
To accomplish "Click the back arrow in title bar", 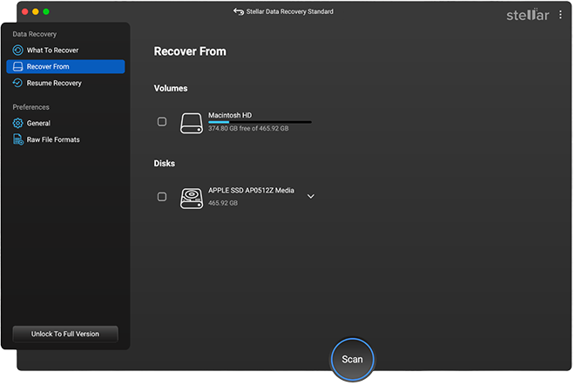I will click(x=239, y=11).
